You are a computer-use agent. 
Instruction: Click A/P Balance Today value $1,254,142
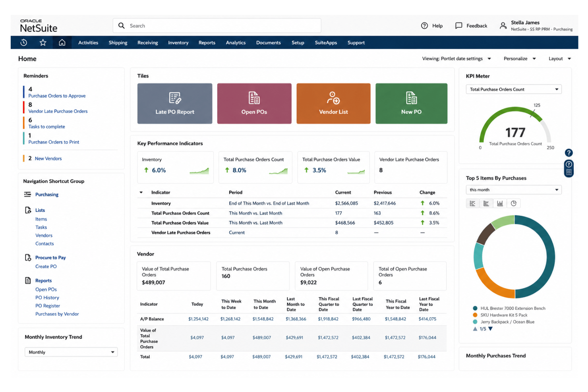tap(198, 319)
